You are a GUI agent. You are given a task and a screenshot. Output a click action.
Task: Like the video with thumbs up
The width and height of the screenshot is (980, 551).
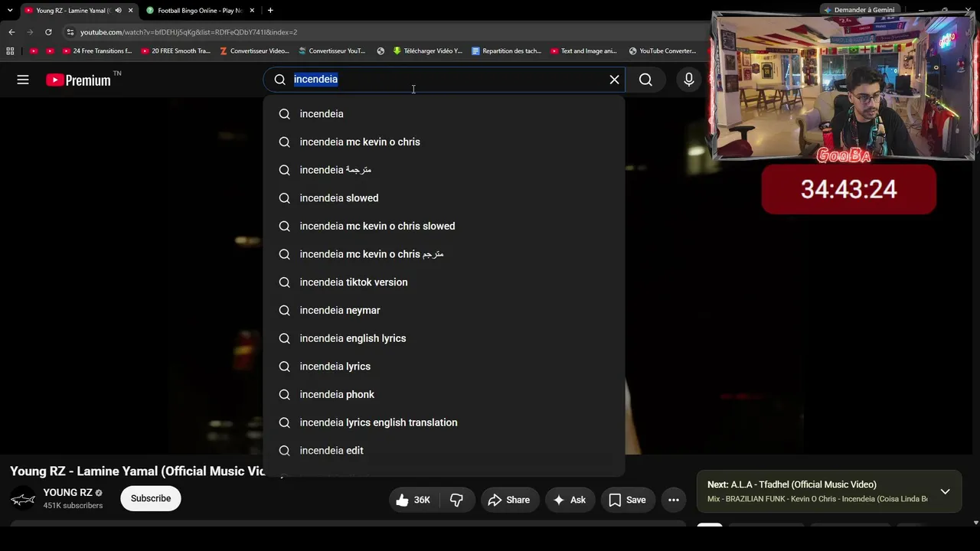point(413,500)
